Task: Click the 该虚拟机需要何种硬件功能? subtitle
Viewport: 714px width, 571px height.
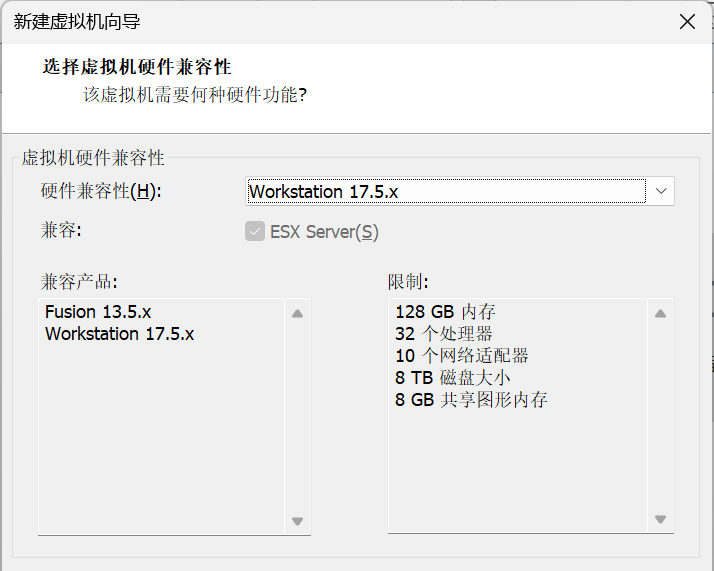Action: [195, 95]
